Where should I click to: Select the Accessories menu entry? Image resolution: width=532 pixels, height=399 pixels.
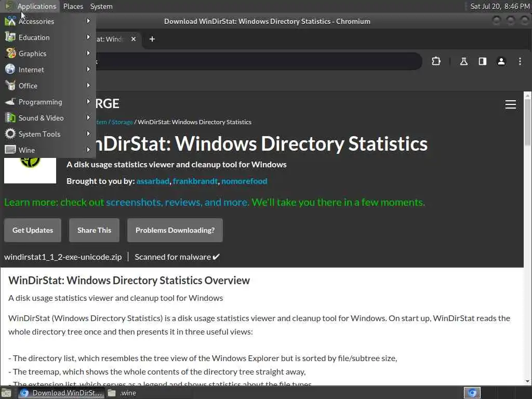pyautogui.click(x=48, y=21)
